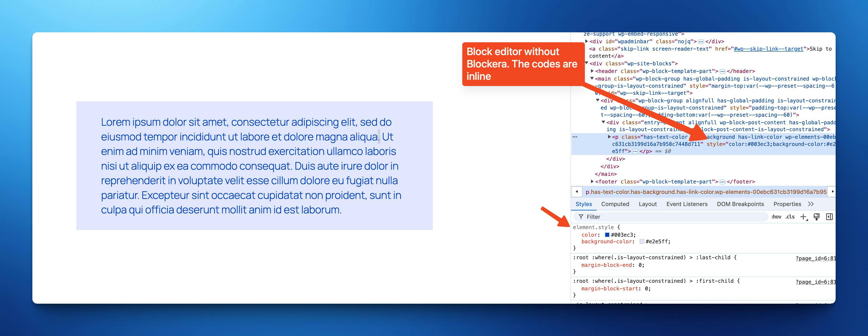Expand the wpadminbar div node

coord(587,41)
